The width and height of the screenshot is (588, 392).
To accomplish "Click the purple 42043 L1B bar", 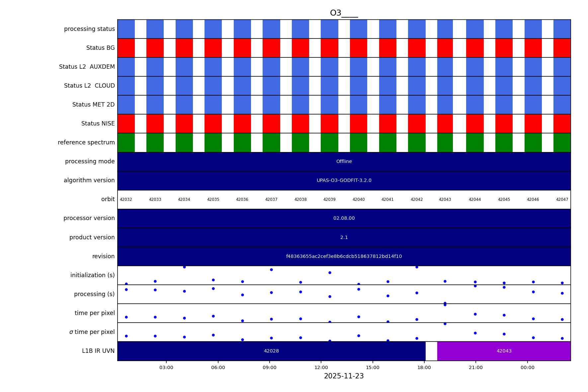I will click(x=504, y=351).
